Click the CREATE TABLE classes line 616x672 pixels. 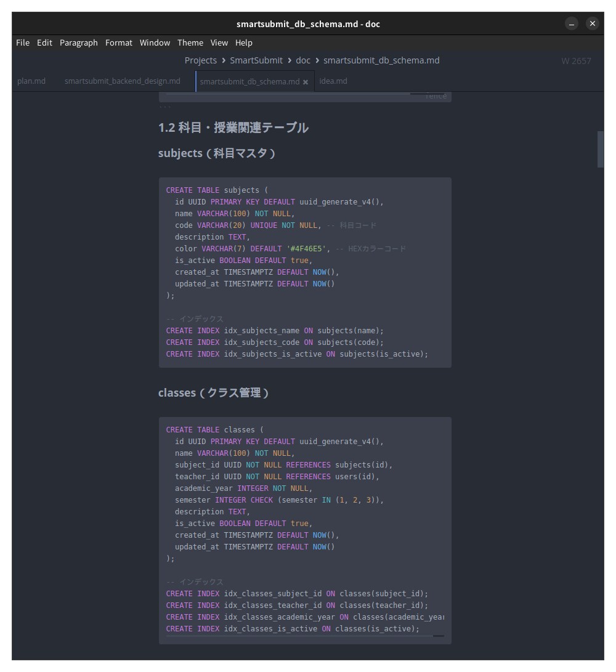tap(215, 429)
